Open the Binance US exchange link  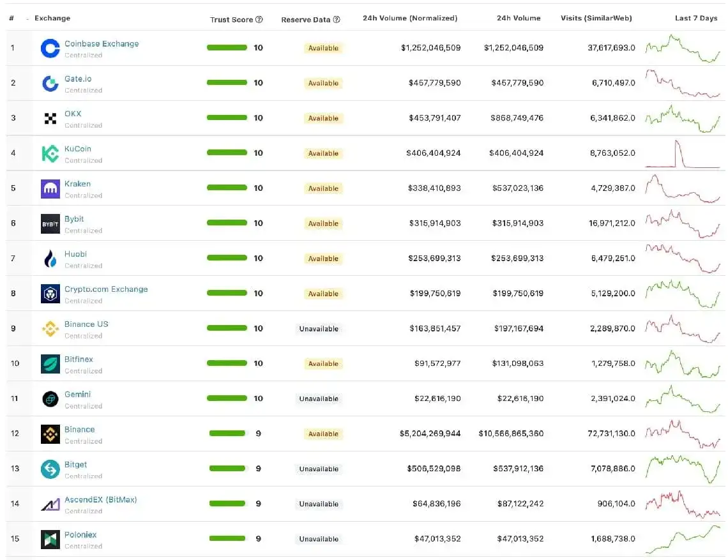[86, 324]
